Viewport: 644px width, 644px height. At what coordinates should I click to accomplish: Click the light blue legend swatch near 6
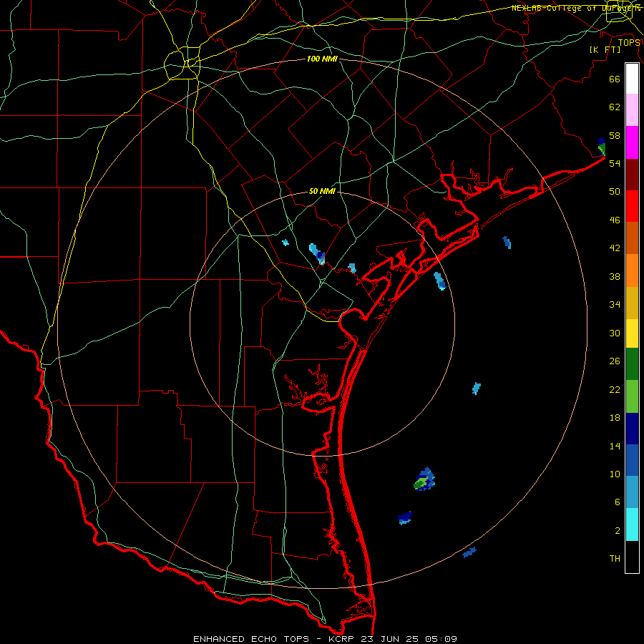point(632,492)
